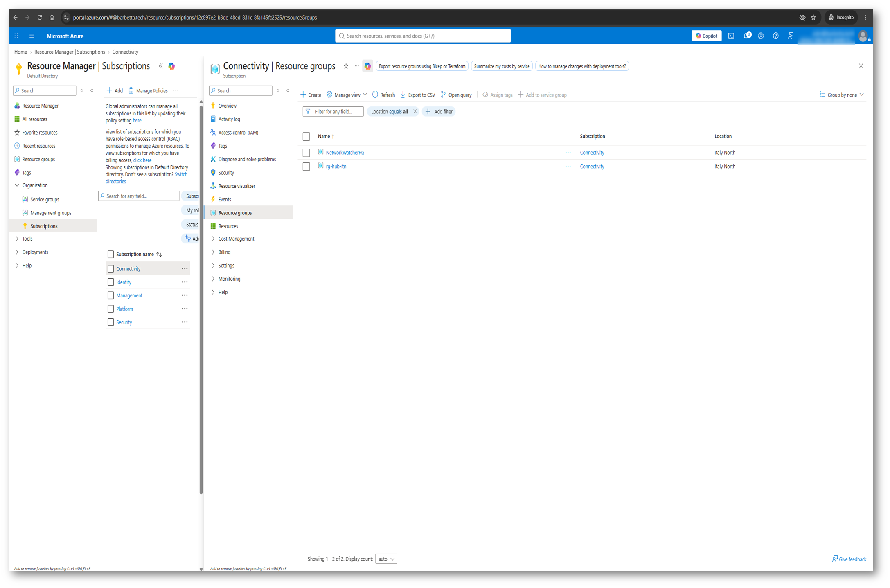Open Access control (IAM)
The image size is (890, 588).
[x=238, y=133]
